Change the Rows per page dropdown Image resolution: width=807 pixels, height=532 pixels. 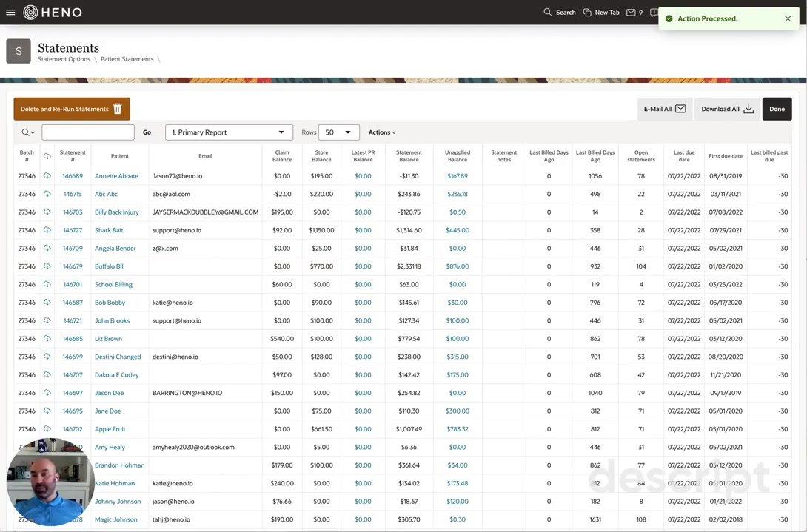[338, 132]
